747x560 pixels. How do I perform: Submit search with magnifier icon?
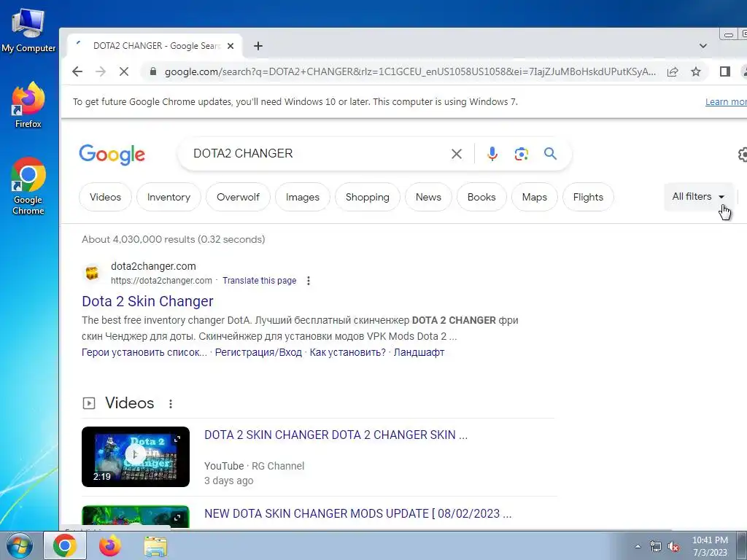tap(550, 153)
